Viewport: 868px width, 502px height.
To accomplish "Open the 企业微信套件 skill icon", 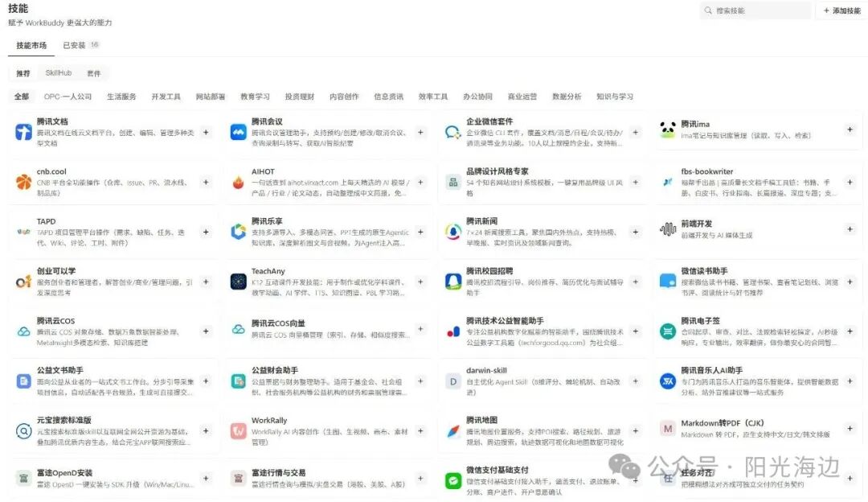I will pos(452,132).
